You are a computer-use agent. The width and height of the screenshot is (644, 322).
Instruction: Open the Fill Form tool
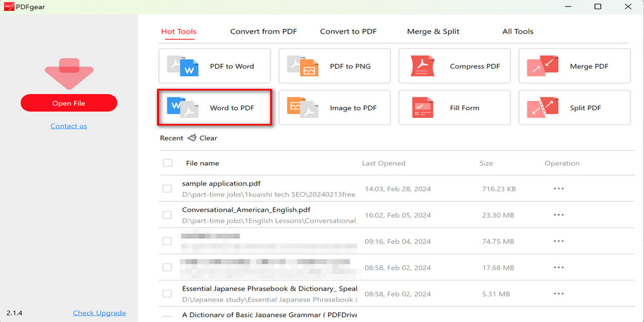click(454, 108)
